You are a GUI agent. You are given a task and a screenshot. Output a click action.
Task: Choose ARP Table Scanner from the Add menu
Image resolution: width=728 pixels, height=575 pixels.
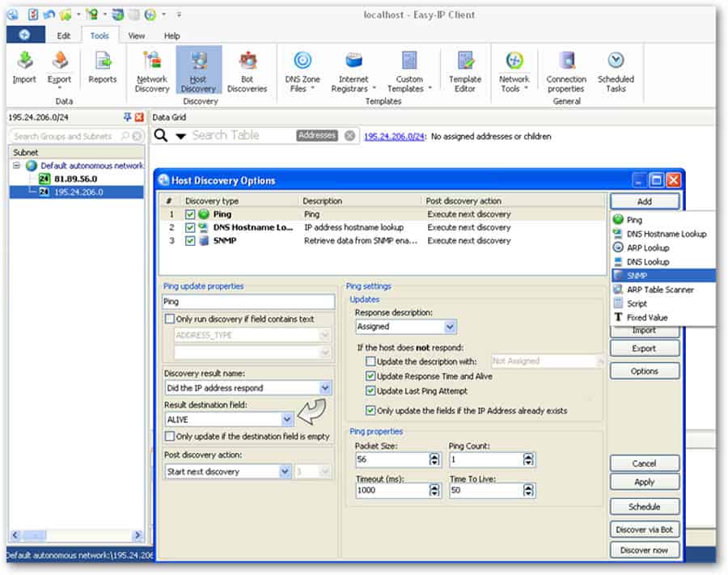click(662, 290)
